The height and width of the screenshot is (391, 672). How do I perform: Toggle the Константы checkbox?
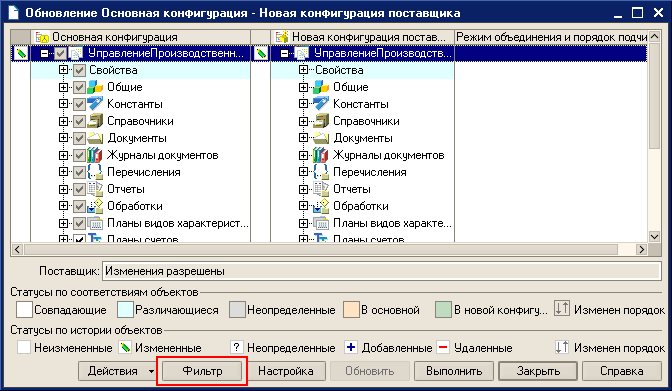pos(79,104)
